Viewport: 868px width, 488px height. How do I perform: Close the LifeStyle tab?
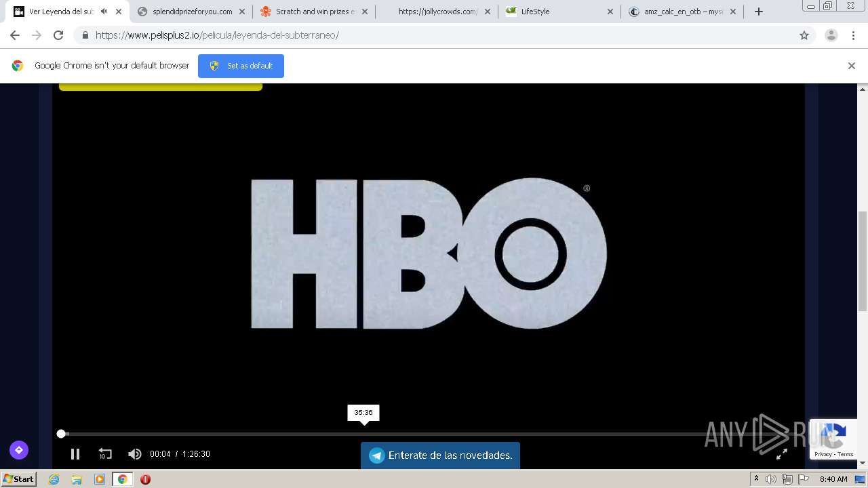point(610,12)
